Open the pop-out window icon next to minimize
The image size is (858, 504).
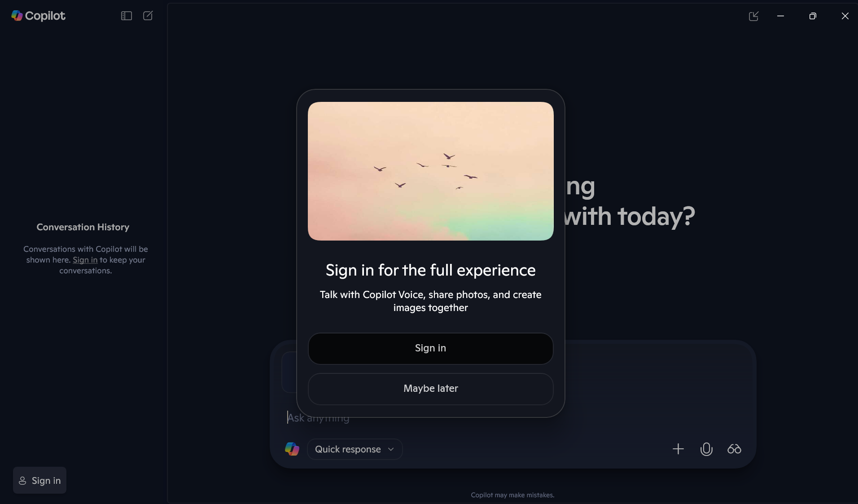[753, 16]
